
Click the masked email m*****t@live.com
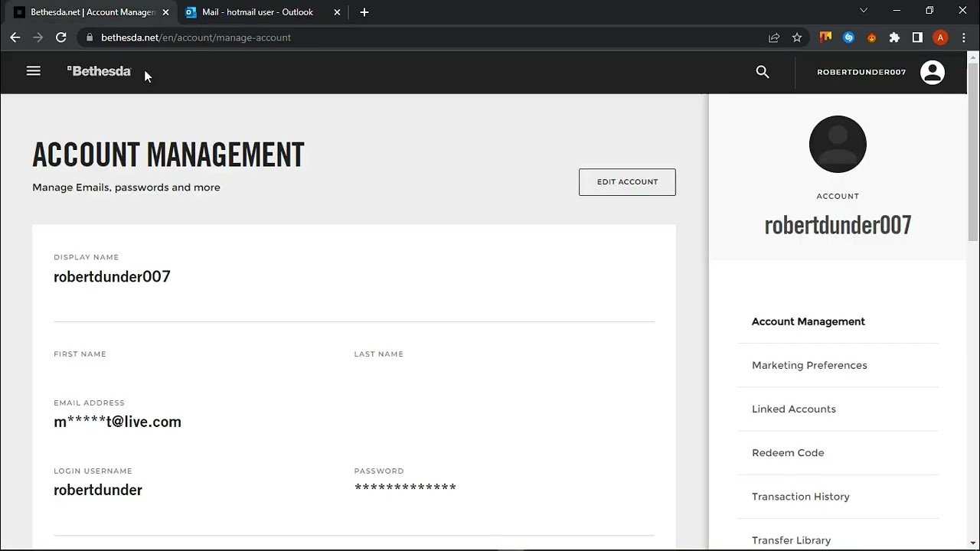(117, 422)
